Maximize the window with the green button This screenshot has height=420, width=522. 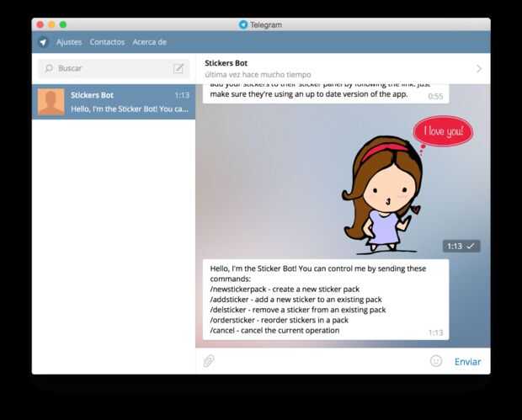[63, 24]
